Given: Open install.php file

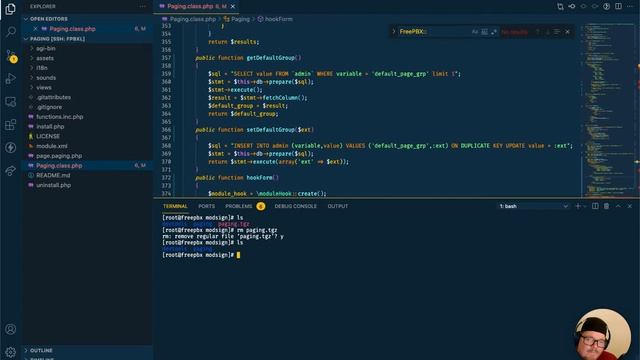Looking at the screenshot, I should pyautogui.click(x=50, y=127).
